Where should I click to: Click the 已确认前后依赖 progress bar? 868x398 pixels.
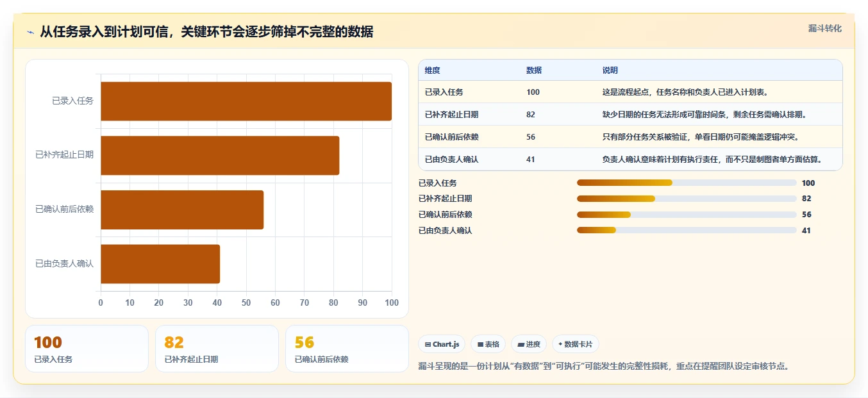pyautogui.click(x=687, y=215)
